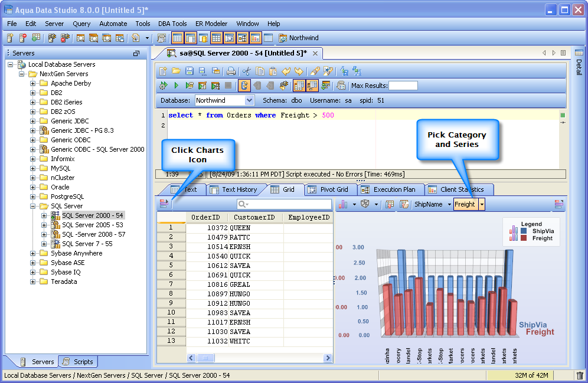Open the ShipName category dropdown arrow
Viewport: 588px width, 383px height.
[449, 204]
